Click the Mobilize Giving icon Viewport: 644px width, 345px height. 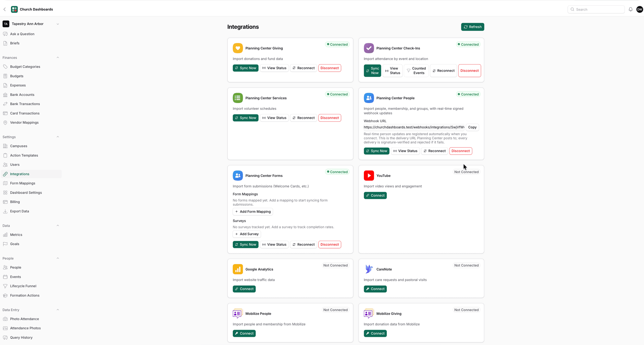coord(369,314)
